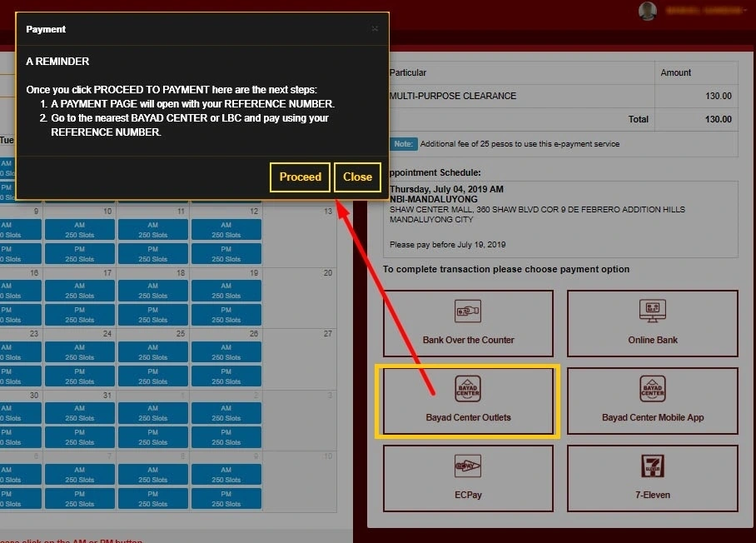Click the Amount column header
The width and height of the screenshot is (756, 543).
click(675, 72)
